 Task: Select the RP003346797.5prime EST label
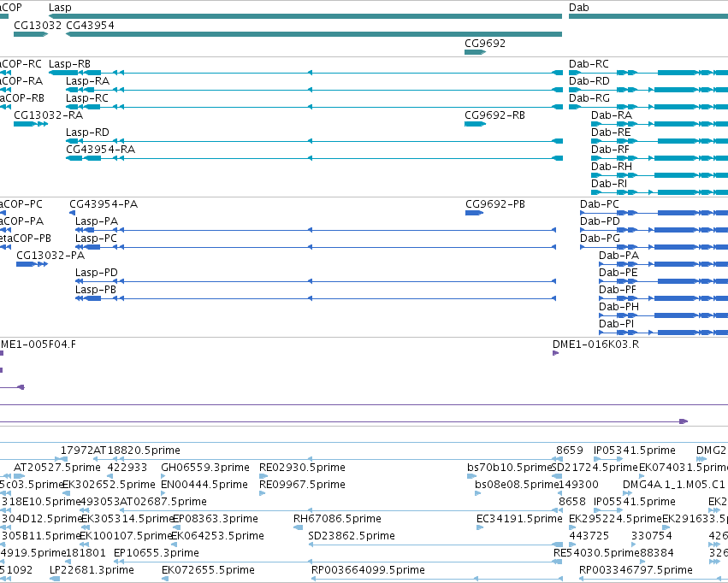click(x=636, y=570)
